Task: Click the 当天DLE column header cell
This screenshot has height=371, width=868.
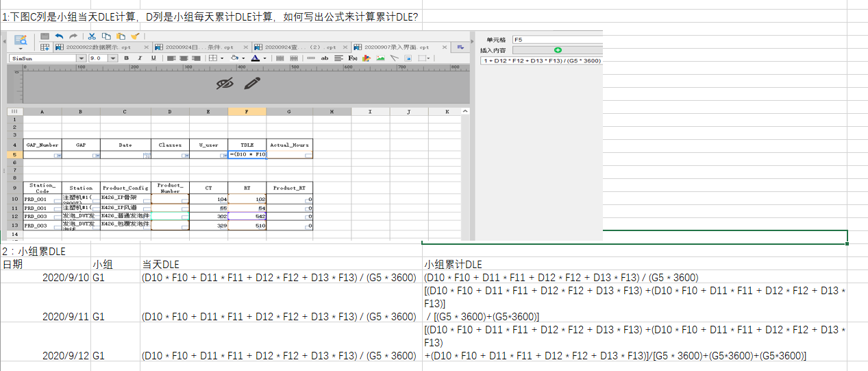Action: [x=281, y=264]
